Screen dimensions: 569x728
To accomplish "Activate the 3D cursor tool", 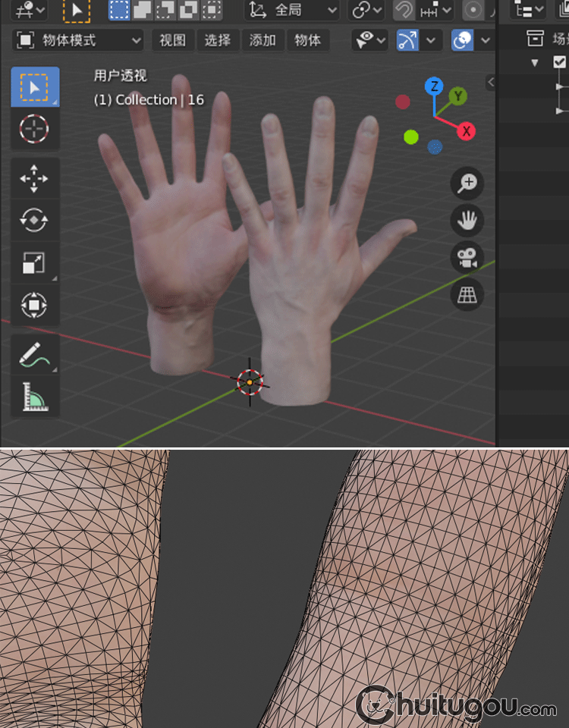I will pos(34,129).
